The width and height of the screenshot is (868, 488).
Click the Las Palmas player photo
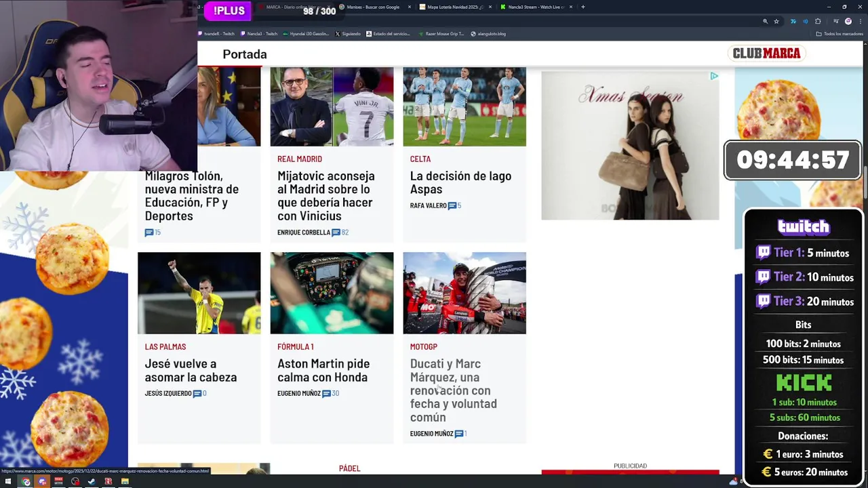click(x=199, y=293)
